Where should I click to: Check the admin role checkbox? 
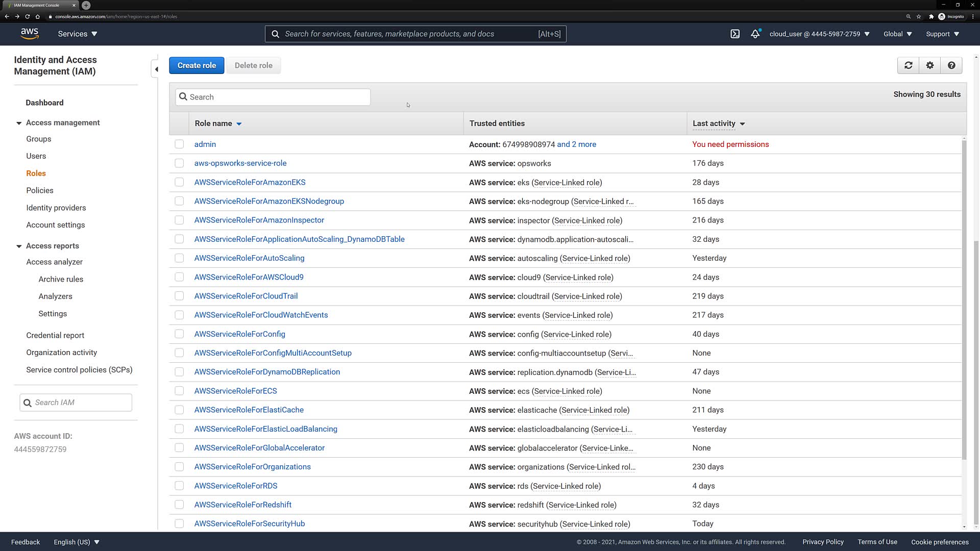(x=179, y=144)
